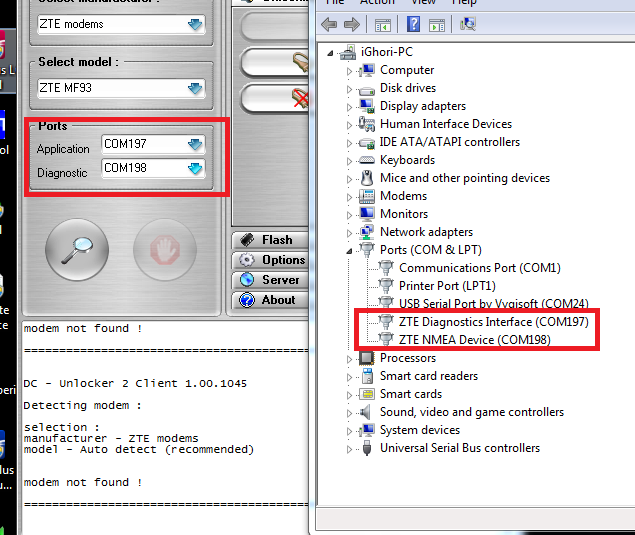This screenshot has width=635, height=535.
Task: Expand the Monitors category
Action: tap(349, 215)
